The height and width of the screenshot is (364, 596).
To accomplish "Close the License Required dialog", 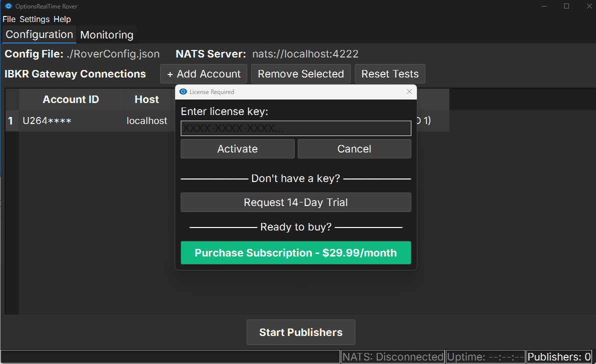I will (x=409, y=92).
